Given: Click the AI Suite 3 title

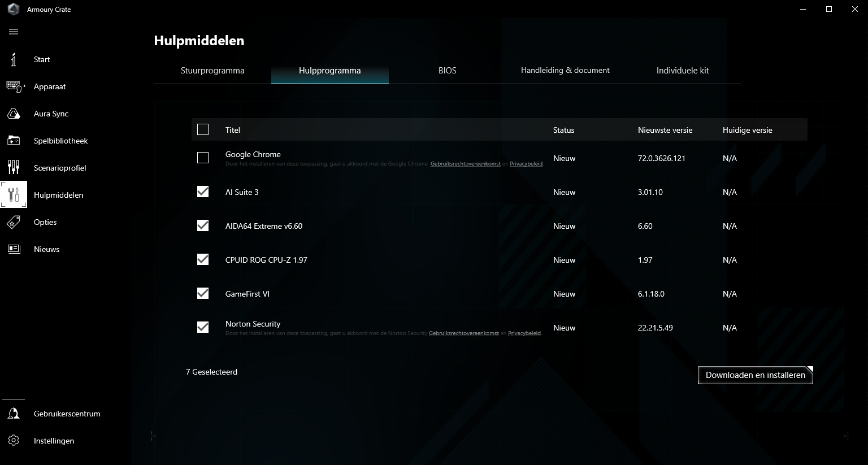Looking at the screenshot, I should tap(242, 192).
